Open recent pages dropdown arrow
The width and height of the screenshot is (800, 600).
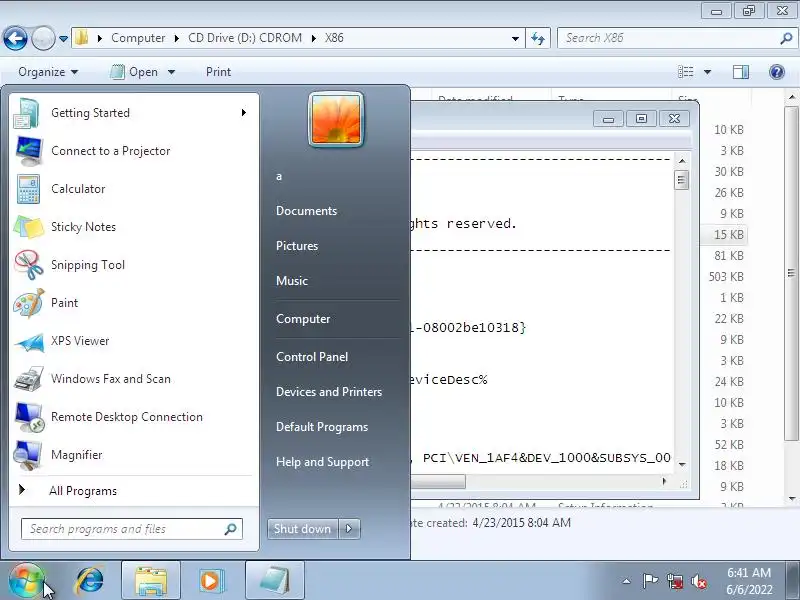(63, 38)
